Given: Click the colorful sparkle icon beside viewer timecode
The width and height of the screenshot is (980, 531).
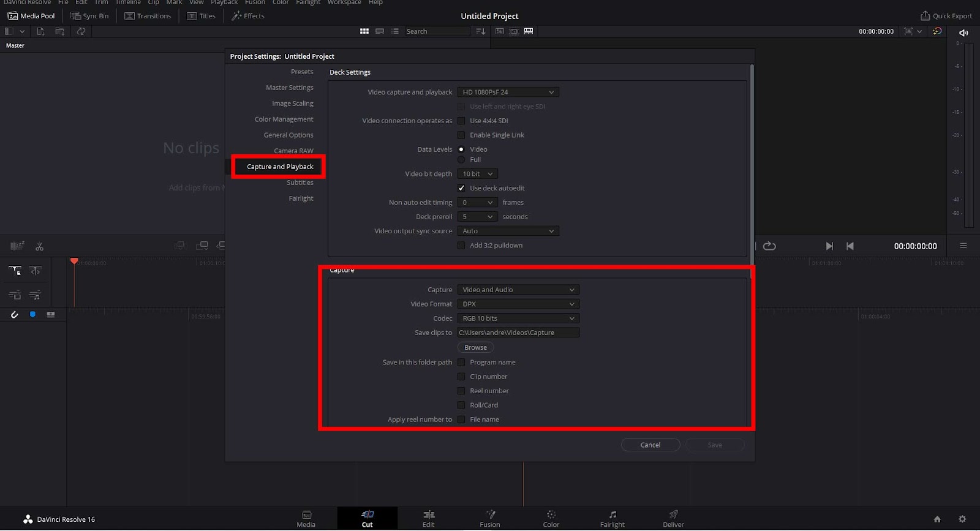Looking at the screenshot, I should pyautogui.click(x=937, y=31).
